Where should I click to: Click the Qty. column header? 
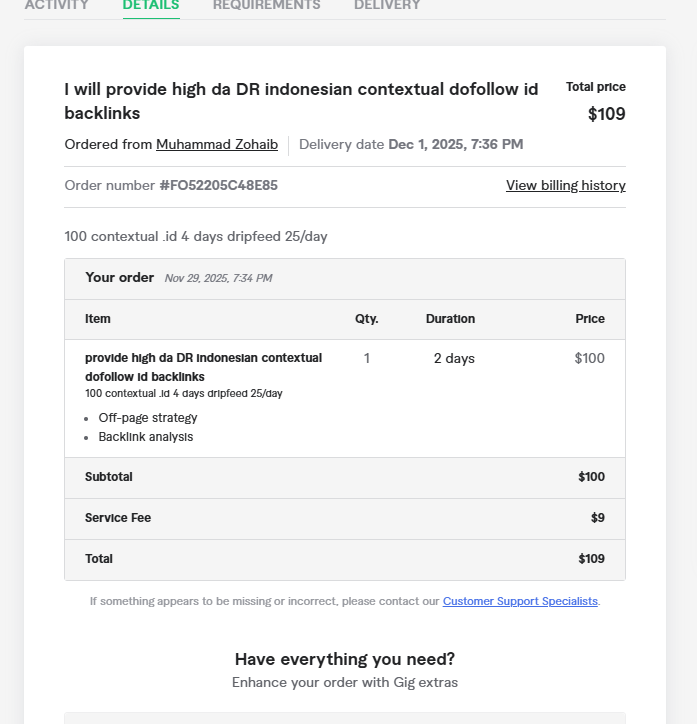[x=367, y=319]
